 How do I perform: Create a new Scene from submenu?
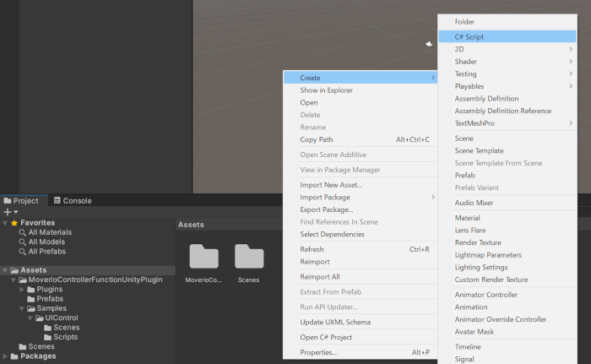507,139
